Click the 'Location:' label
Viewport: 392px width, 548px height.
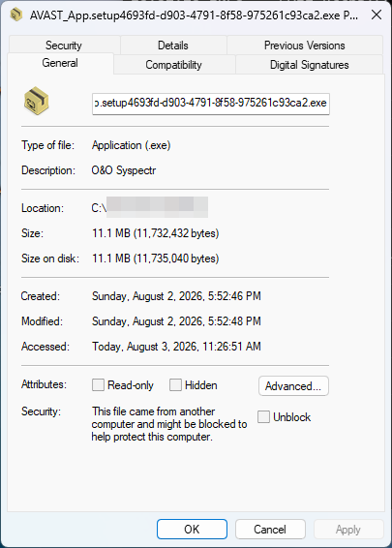[x=43, y=208]
